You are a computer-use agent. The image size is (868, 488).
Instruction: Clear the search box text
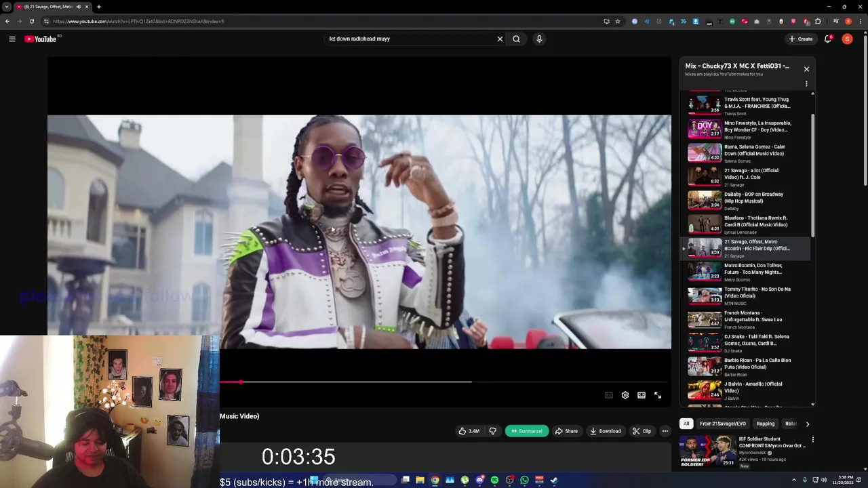(x=500, y=39)
